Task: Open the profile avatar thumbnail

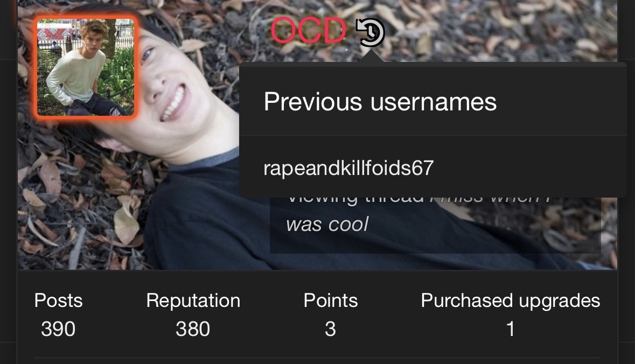Action: point(86,67)
